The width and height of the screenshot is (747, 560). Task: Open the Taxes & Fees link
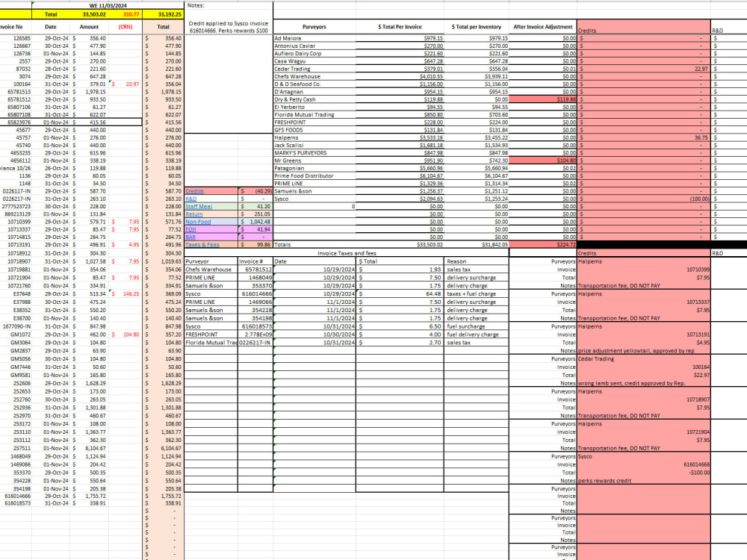202,244
